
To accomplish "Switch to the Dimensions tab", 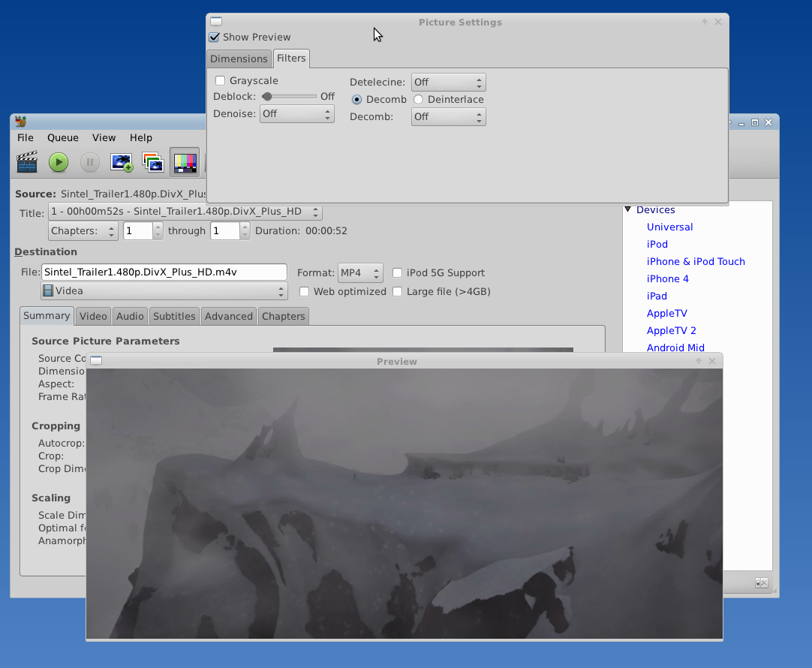I will pyautogui.click(x=239, y=59).
